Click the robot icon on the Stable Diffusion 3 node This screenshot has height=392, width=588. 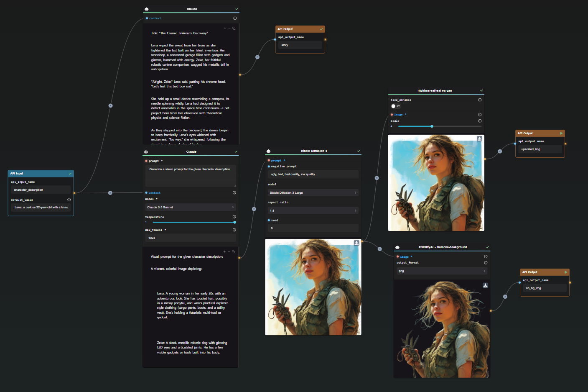point(268,151)
